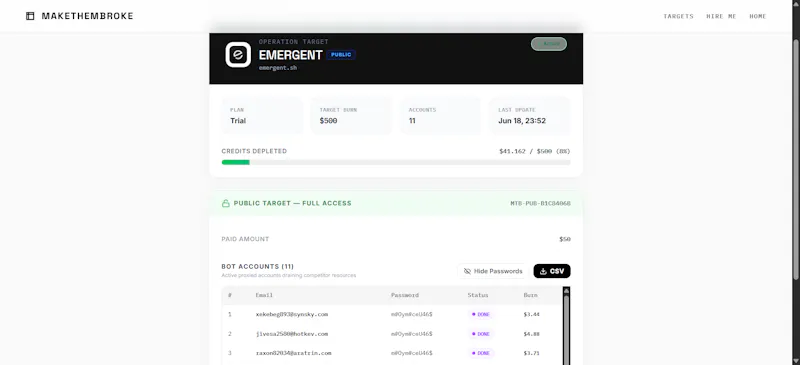Image resolution: width=800 pixels, height=365 pixels.
Task: Open the Hire Me nav link
Action: tap(721, 16)
